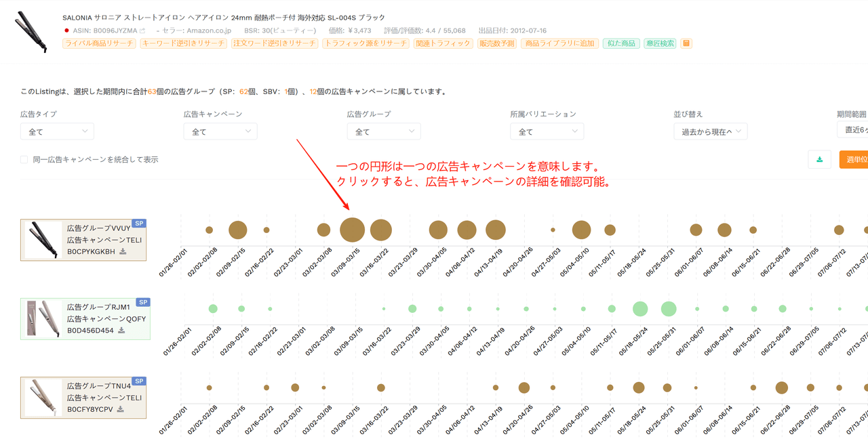Screen dimensions: 868x443
Task: Click the 関連トラフィック button
Action: (x=443, y=43)
